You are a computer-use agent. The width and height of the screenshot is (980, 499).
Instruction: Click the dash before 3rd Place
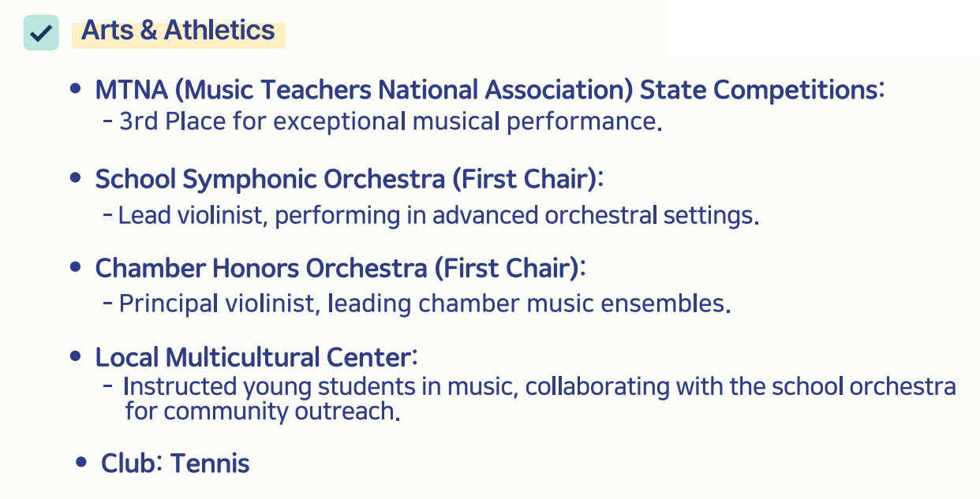(107, 121)
